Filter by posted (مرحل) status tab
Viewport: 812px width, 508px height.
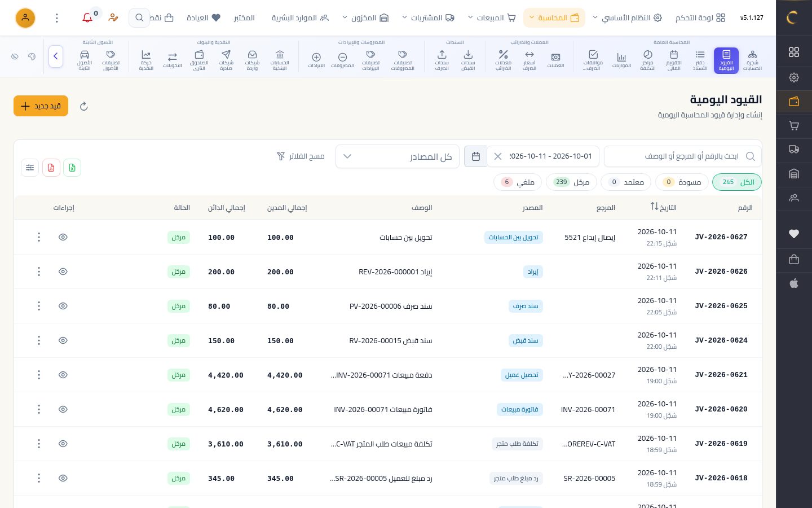(x=572, y=182)
